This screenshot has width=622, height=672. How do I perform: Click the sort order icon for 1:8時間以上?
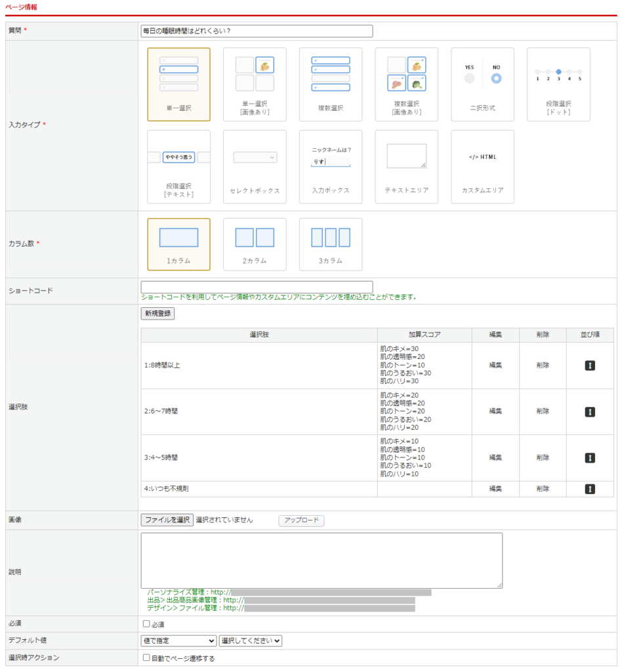(590, 366)
